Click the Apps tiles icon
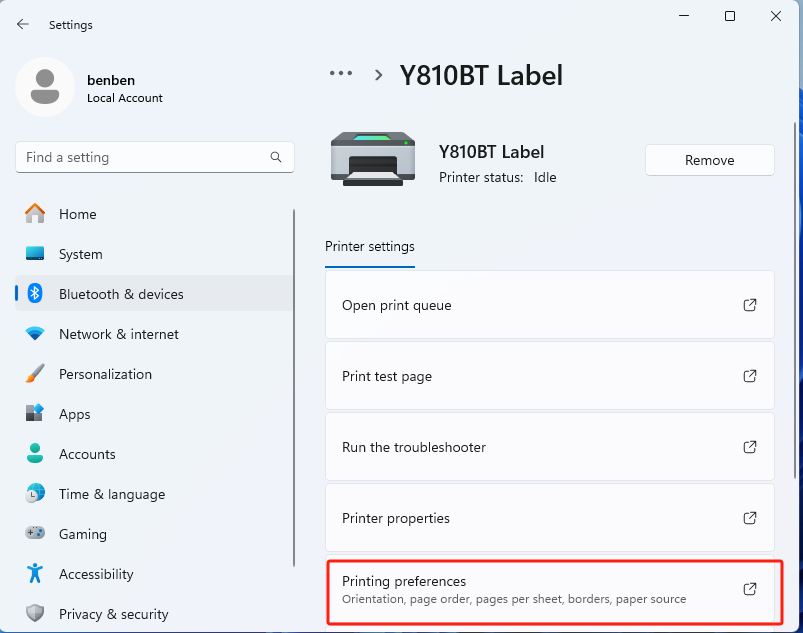 (x=35, y=413)
